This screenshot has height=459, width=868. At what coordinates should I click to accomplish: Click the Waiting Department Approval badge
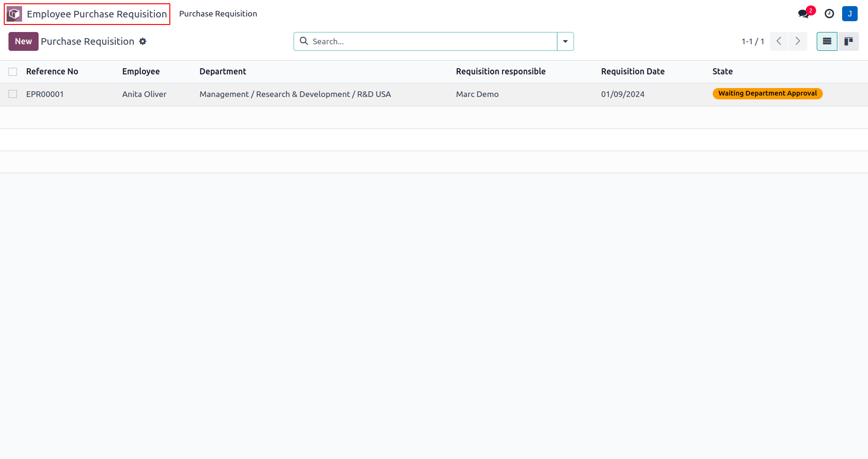pos(767,94)
